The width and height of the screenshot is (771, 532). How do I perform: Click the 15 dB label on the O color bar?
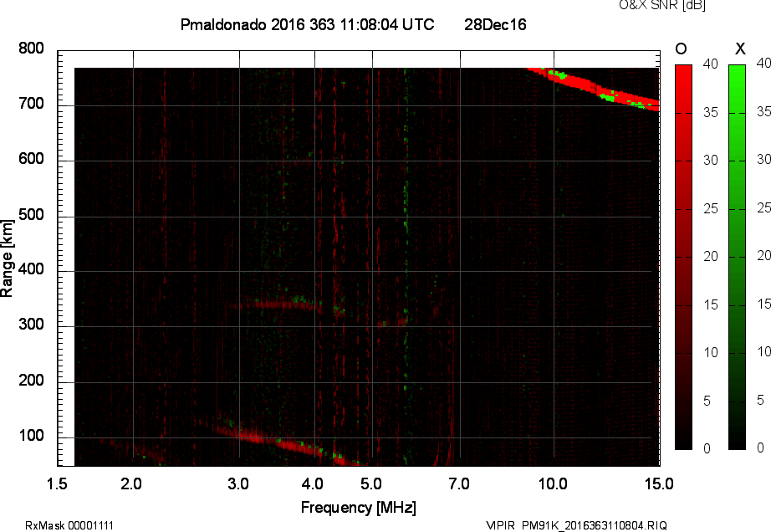711,304
